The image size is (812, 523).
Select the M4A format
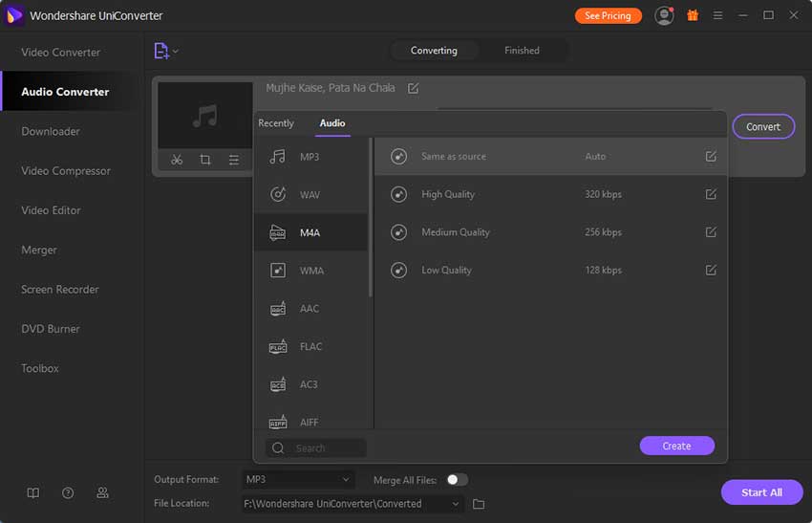click(x=310, y=232)
